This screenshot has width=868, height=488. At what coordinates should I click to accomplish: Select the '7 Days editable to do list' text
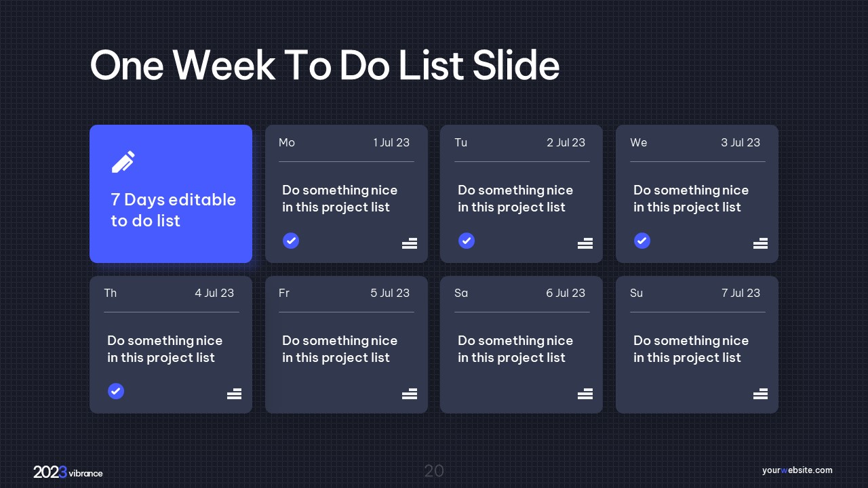pos(173,210)
